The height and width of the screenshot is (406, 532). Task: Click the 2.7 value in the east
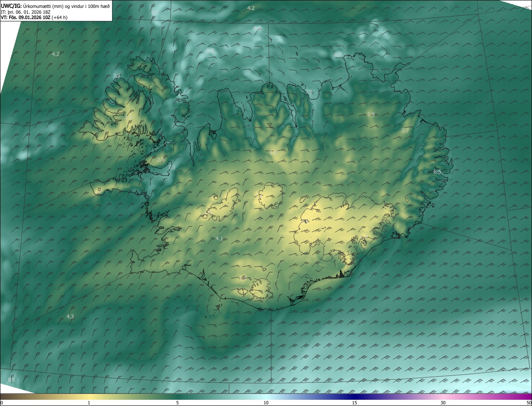click(x=405, y=131)
